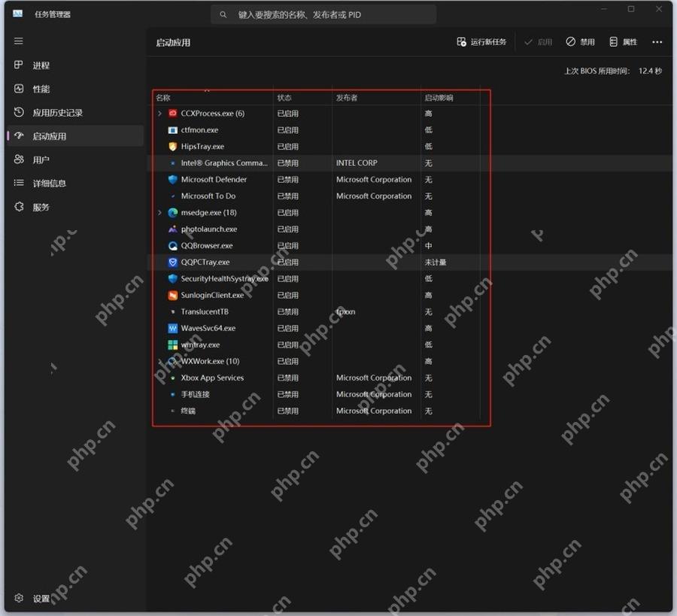The height and width of the screenshot is (616, 677).
Task: Open the 进程 (Processes) page
Action: pyautogui.click(x=75, y=65)
